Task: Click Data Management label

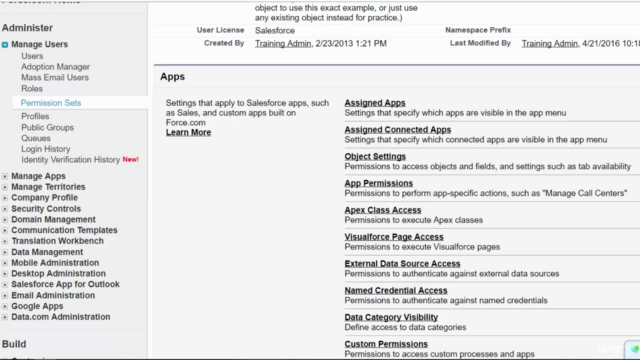Action: click(x=47, y=252)
